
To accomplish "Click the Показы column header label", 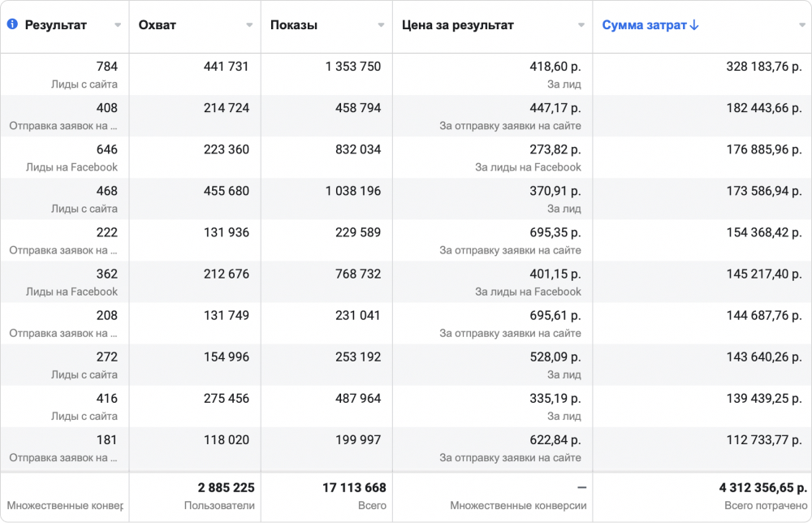I will (x=294, y=25).
